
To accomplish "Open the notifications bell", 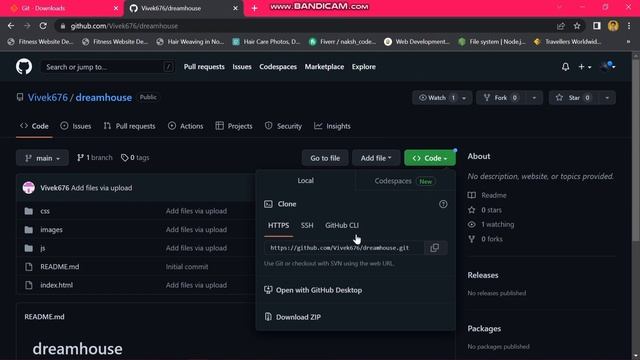I will click(x=565, y=67).
